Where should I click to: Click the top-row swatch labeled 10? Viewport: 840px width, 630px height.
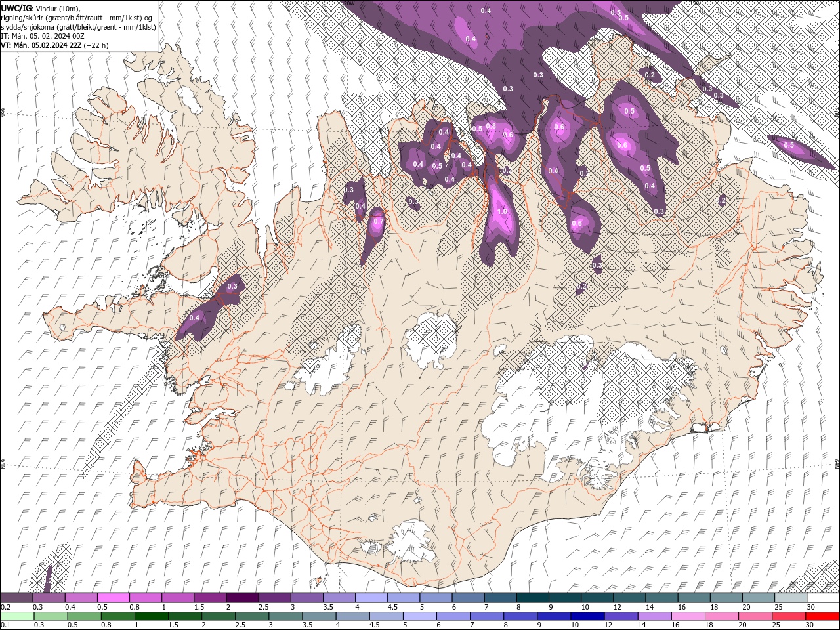597,598
